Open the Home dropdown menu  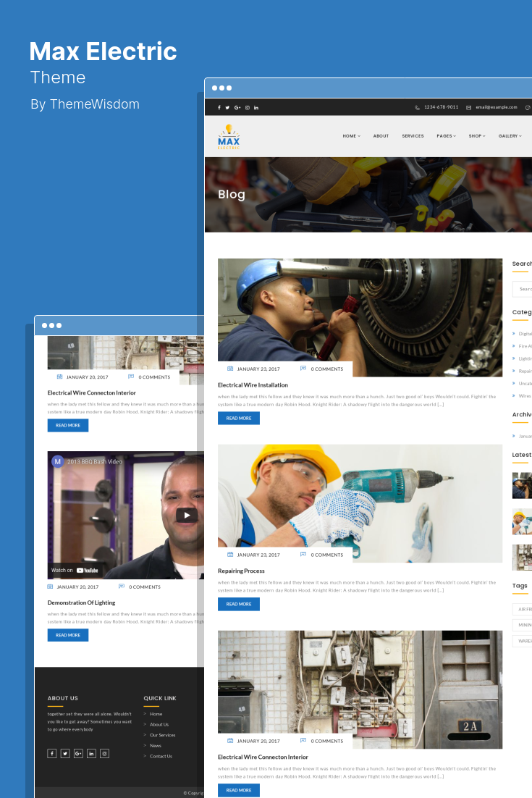[352, 136]
